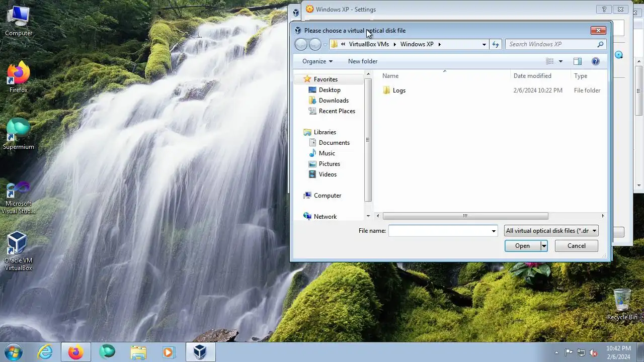
Task: Switch to Firefox in the taskbar
Action: (76, 352)
